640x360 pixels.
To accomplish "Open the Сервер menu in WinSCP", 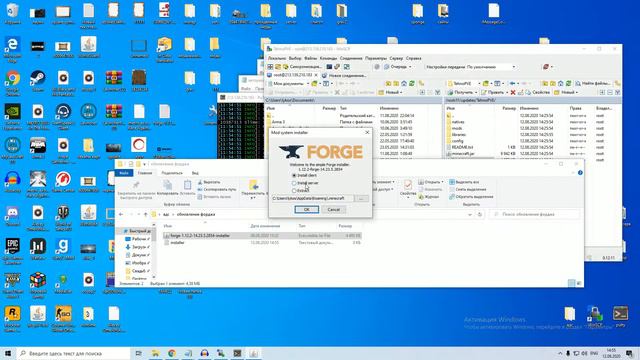I will click(x=396, y=58).
